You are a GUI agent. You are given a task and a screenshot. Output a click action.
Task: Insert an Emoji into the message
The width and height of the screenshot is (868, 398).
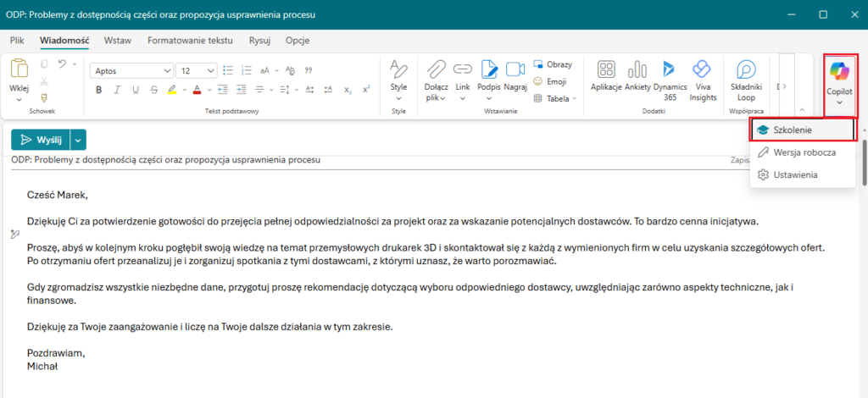(549, 81)
